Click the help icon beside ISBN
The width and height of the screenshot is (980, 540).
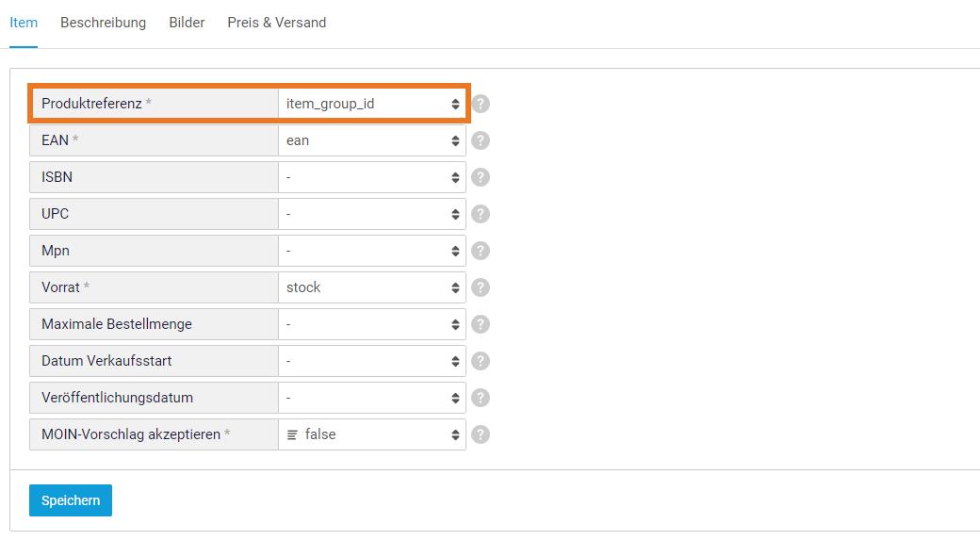point(480,177)
